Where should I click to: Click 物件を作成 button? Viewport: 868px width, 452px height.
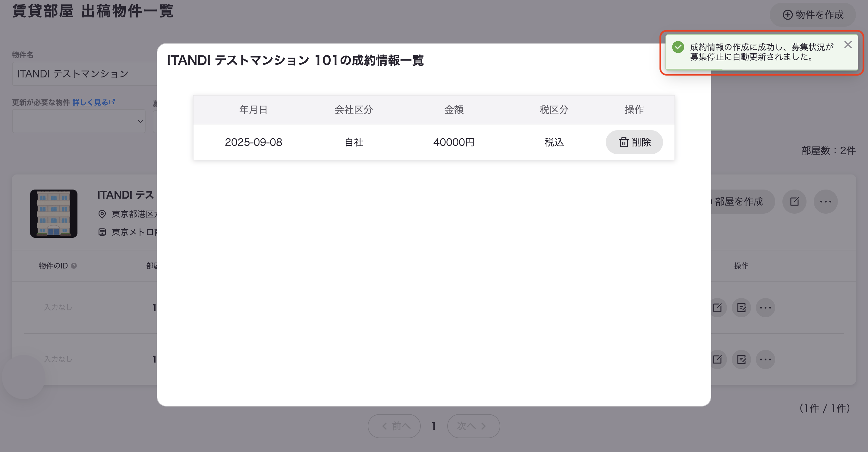click(813, 15)
